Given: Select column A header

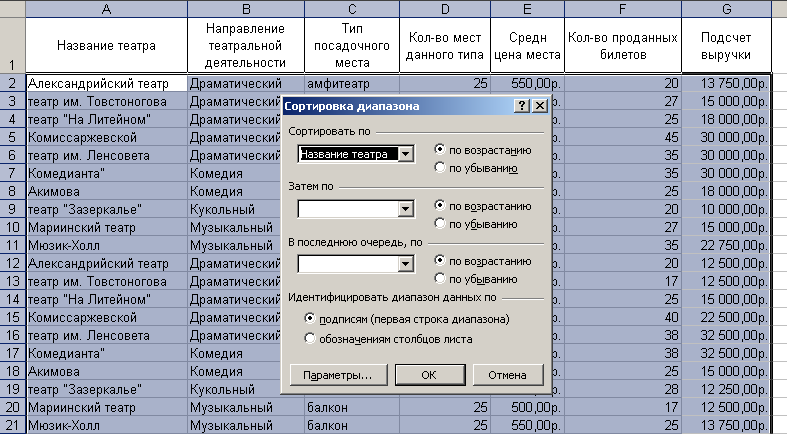Looking at the screenshot, I should pos(106,9).
